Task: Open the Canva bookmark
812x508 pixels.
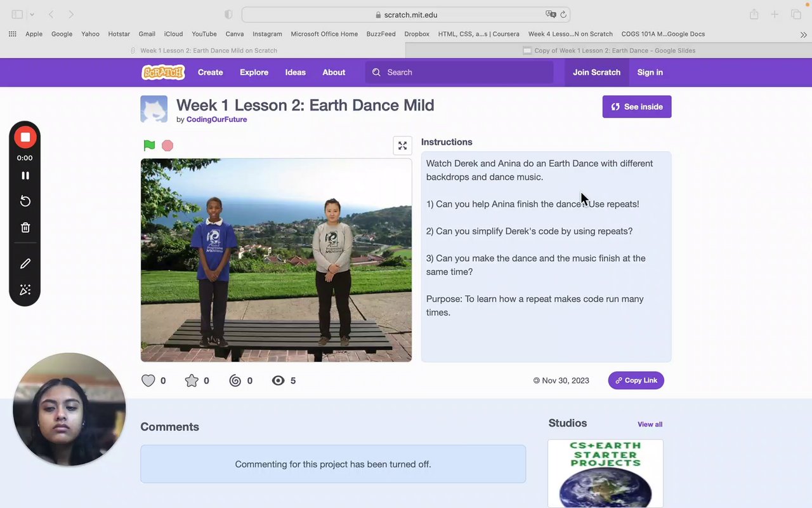Action: [235, 34]
